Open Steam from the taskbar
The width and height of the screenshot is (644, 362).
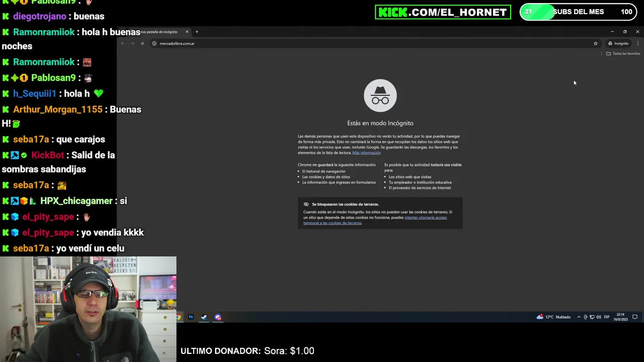click(x=204, y=317)
